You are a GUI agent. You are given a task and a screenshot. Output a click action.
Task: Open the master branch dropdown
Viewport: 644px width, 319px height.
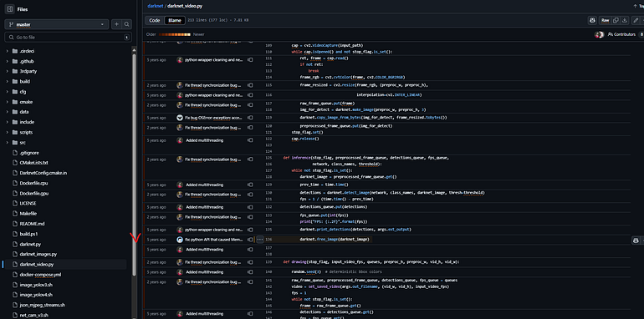[57, 24]
